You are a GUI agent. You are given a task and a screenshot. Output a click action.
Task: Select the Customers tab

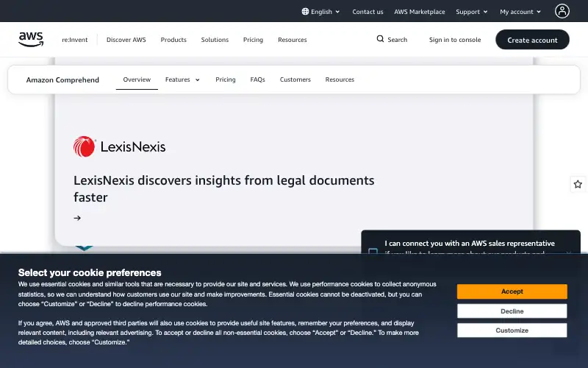tap(295, 79)
